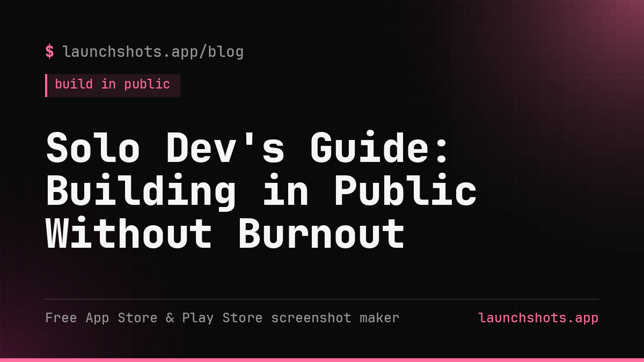644x362 pixels.
Task: Click the headline line "Building in Public"
Action: point(261,191)
